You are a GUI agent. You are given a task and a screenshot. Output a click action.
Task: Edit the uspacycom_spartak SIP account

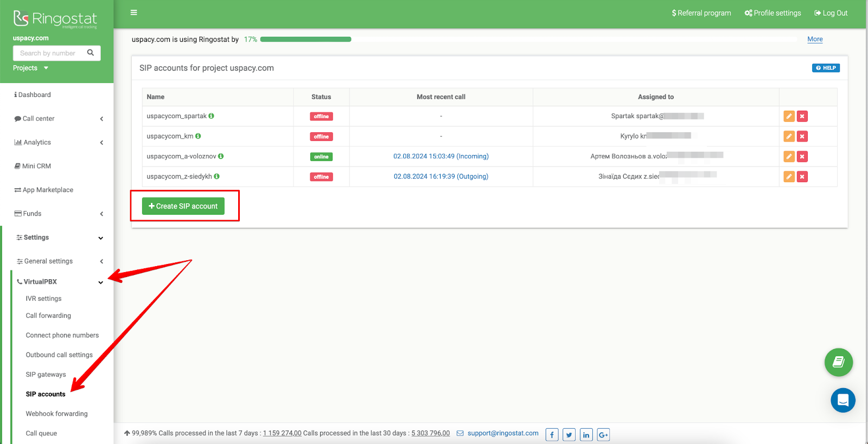(789, 116)
